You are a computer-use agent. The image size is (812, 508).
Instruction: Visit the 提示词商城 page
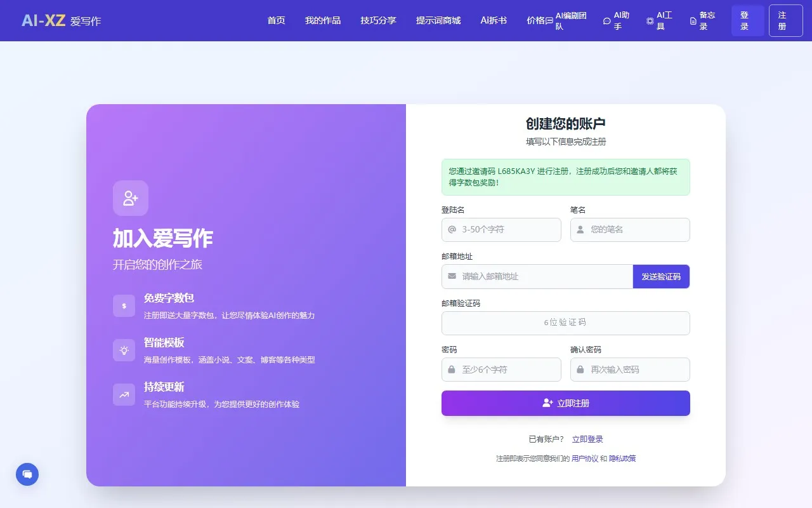click(438, 20)
